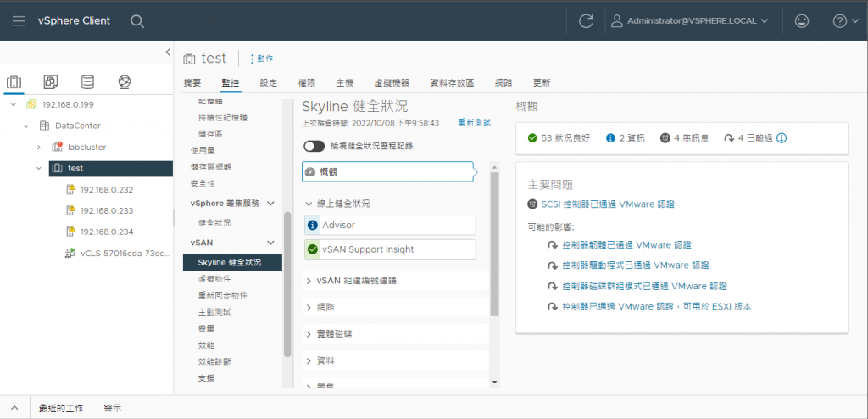The height and width of the screenshot is (419, 868).
Task: Switch to Hosts and Clusters inventory view
Action: tap(14, 82)
